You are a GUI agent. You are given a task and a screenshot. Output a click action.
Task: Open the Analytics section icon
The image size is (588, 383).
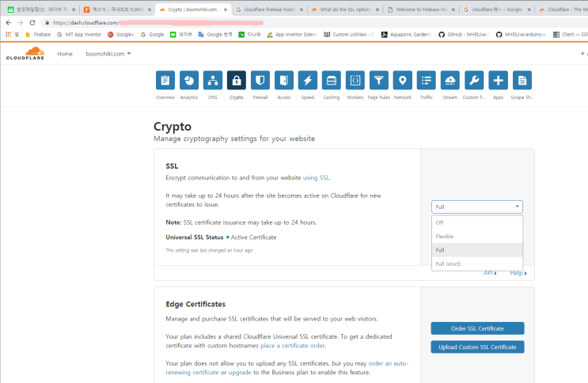click(x=189, y=80)
